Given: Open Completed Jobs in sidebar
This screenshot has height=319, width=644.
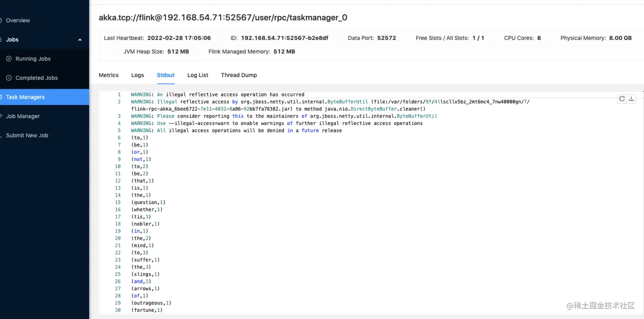Looking at the screenshot, I should (x=37, y=78).
